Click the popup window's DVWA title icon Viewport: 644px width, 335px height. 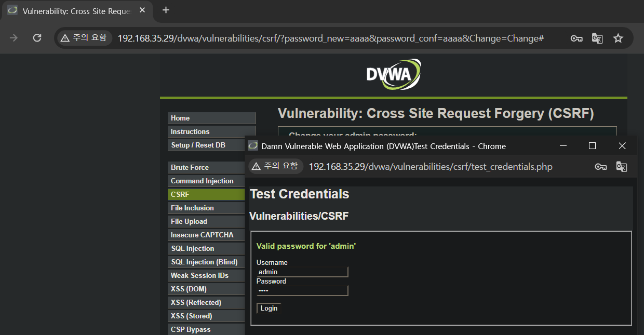pos(253,146)
